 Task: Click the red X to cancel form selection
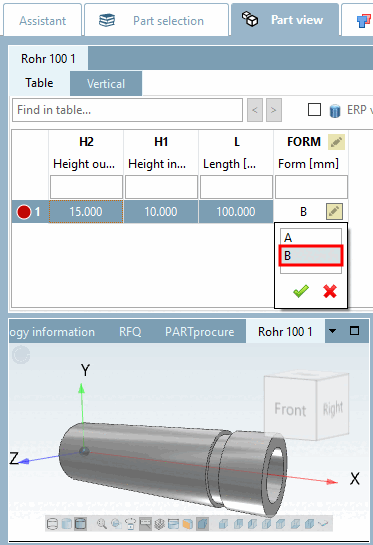tap(330, 291)
